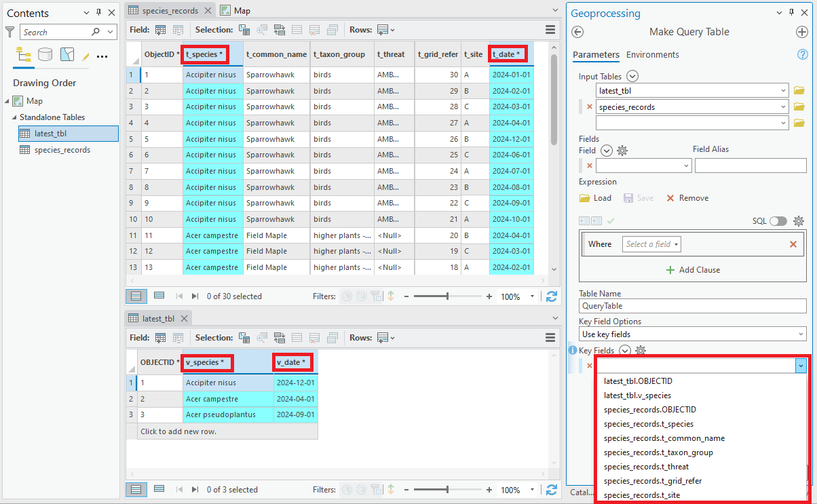Expand the Select a field dropdown
This screenshot has width=817, height=504.
coord(651,244)
